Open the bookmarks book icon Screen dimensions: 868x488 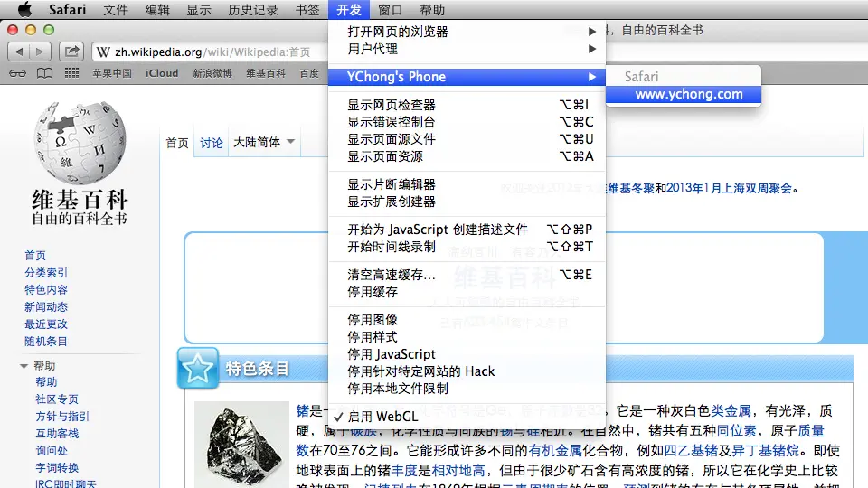pyautogui.click(x=44, y=73)
